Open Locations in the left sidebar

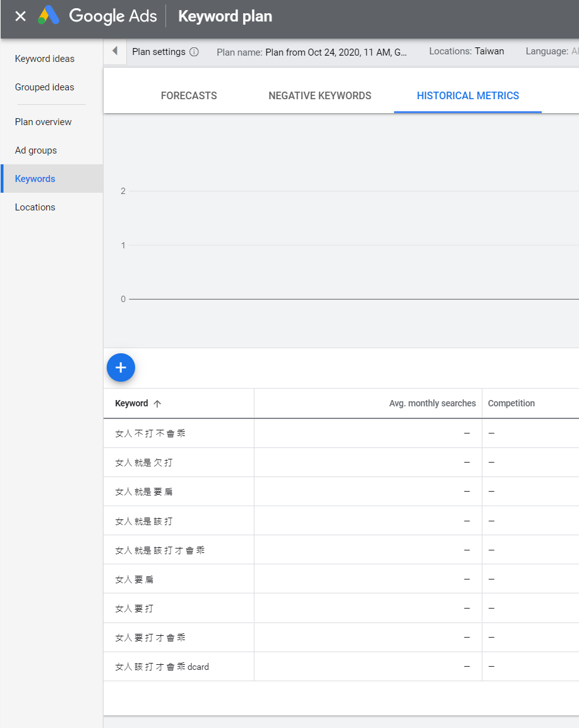click(x=35, y=207)
